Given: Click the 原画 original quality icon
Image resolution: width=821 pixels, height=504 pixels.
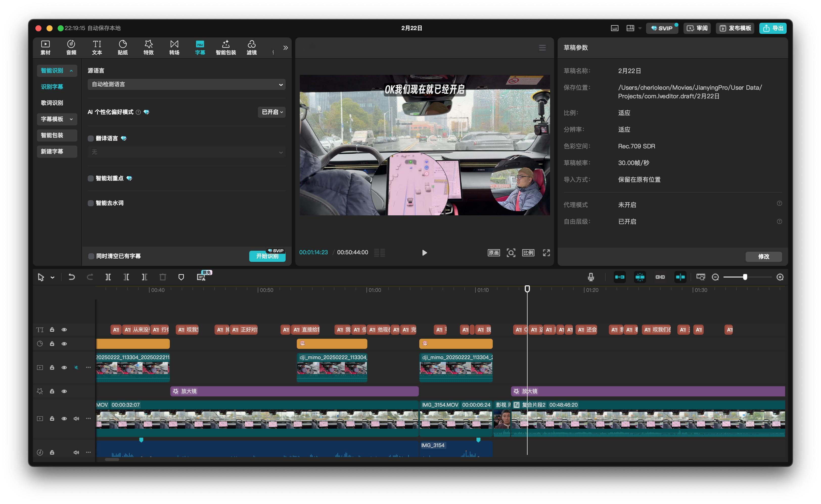Looking at the screenshot, I should click(x=493, y=253).
